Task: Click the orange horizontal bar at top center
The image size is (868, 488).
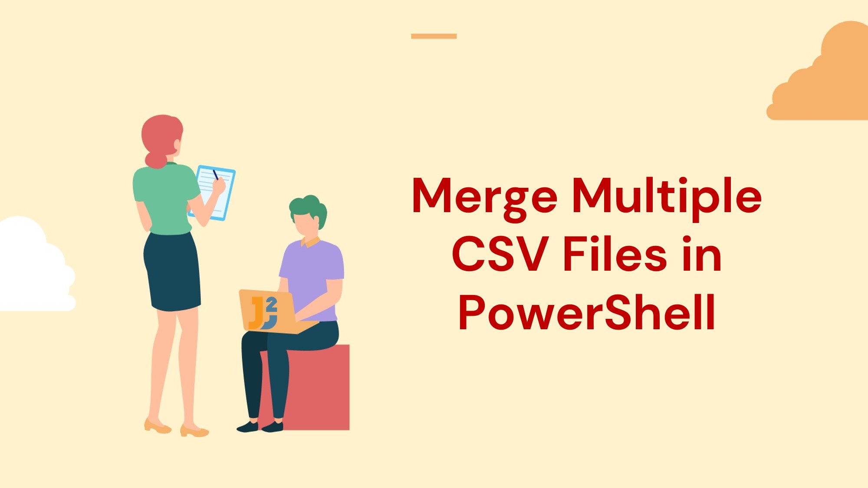Action: point(434,37)
